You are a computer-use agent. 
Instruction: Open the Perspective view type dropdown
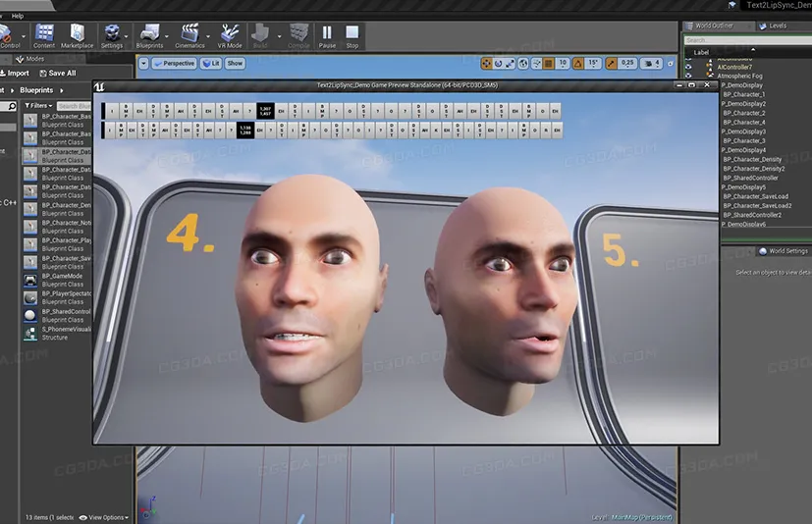point(175,64)
